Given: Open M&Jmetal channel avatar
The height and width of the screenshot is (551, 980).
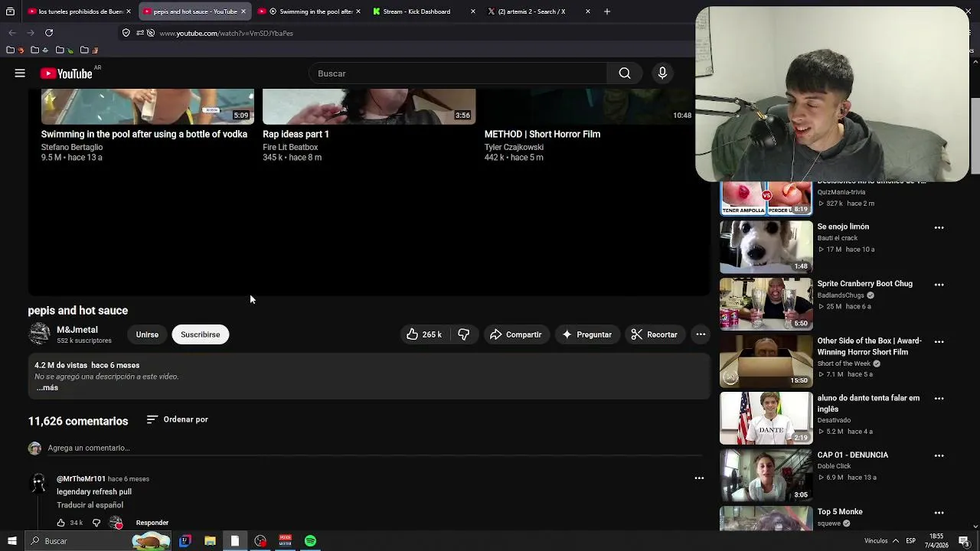Looking at the screenshot, I should click(x=39, y=334).
